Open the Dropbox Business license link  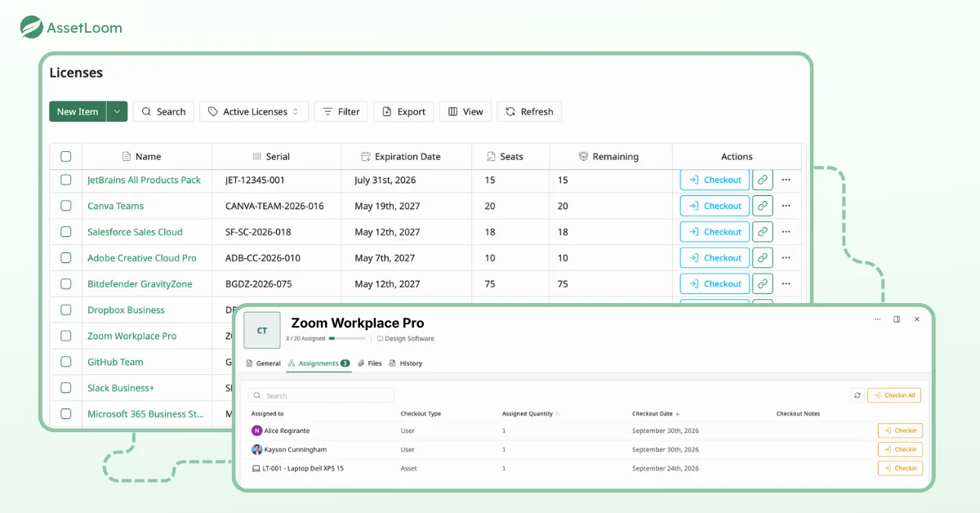[x=126, y=310]
